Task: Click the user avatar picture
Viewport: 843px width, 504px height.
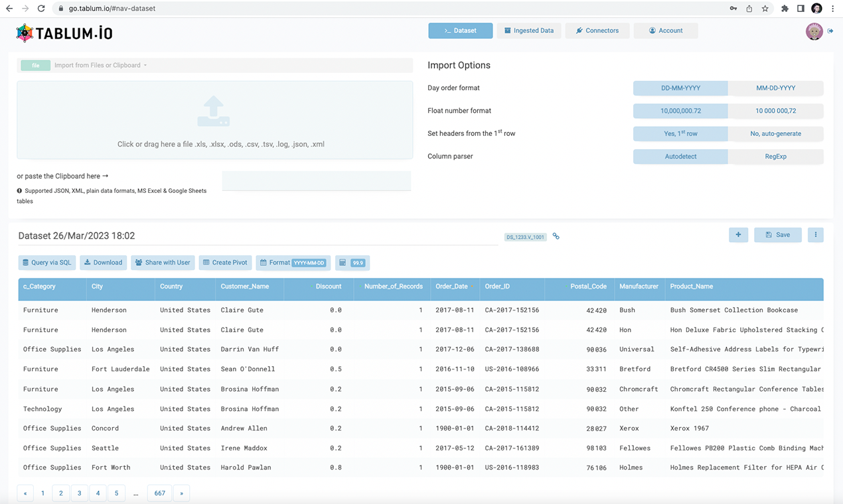Action: point(814,31)
